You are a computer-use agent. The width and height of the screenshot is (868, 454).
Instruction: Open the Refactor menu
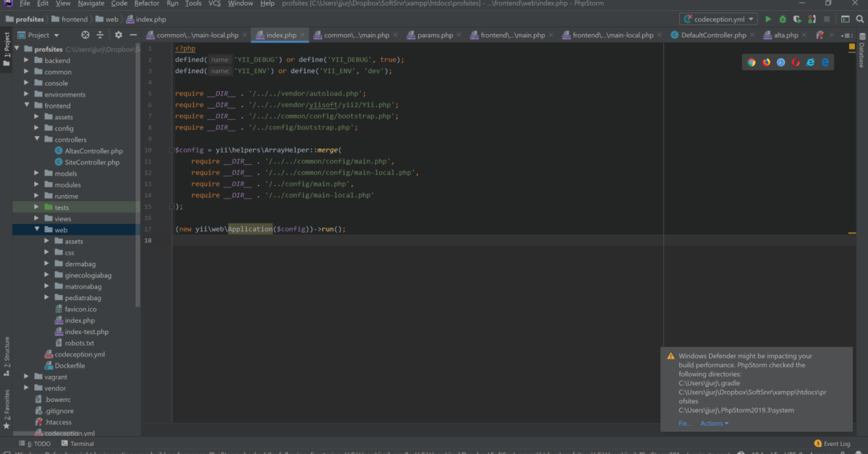(x=147, y=4)
